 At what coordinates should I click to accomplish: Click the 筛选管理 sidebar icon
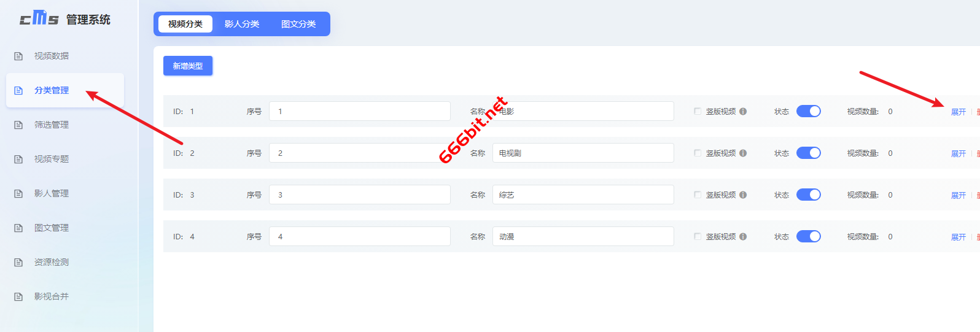coord(18,125)
